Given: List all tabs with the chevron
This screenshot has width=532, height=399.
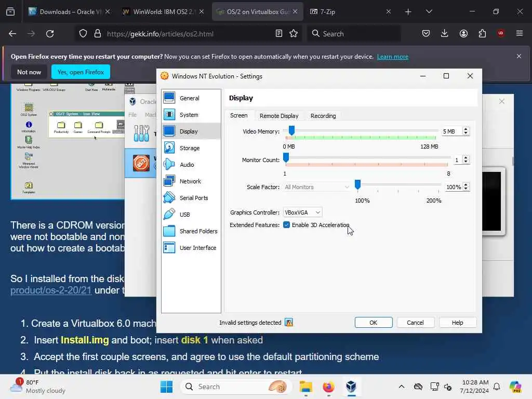Looking at the screenshot, I should pos(429,11).
